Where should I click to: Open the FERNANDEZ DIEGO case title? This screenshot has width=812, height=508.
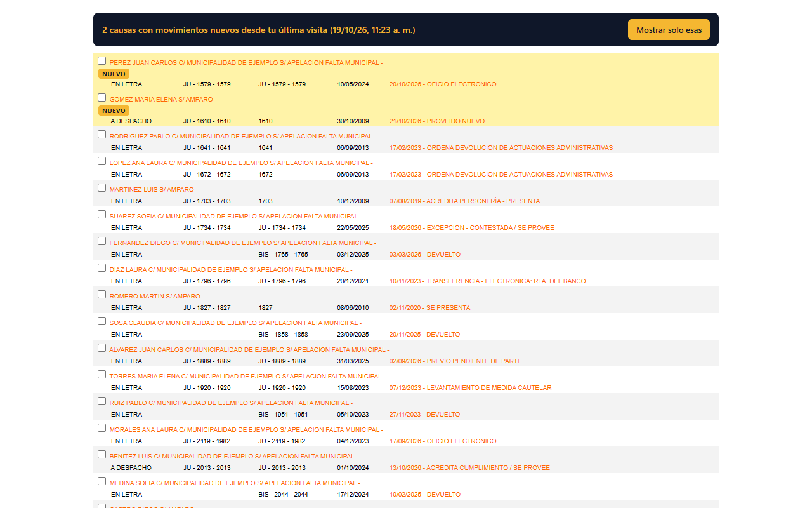click(x=242, y=243)
